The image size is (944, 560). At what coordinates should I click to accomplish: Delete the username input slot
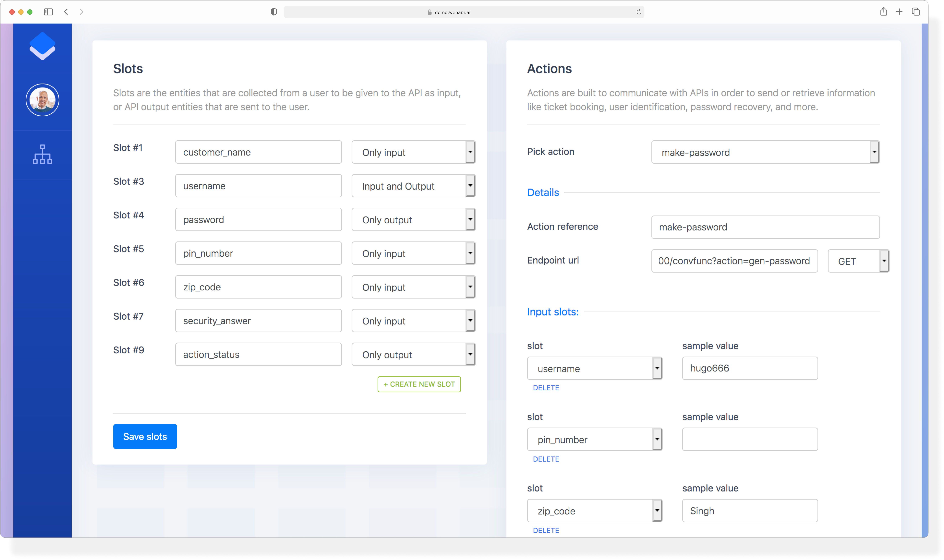click(546, 388)
